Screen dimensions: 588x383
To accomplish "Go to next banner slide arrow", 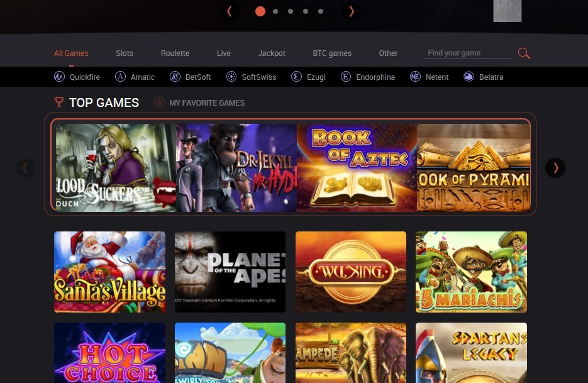I will pyautogui.click(x=351, y=11).
